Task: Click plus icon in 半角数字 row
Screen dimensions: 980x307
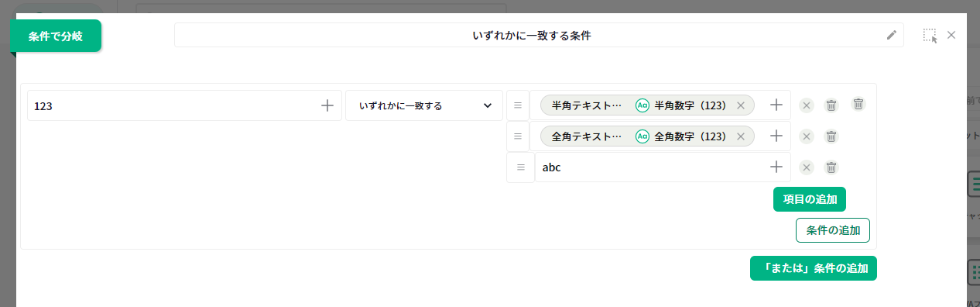Action: [x=776, y=105]
